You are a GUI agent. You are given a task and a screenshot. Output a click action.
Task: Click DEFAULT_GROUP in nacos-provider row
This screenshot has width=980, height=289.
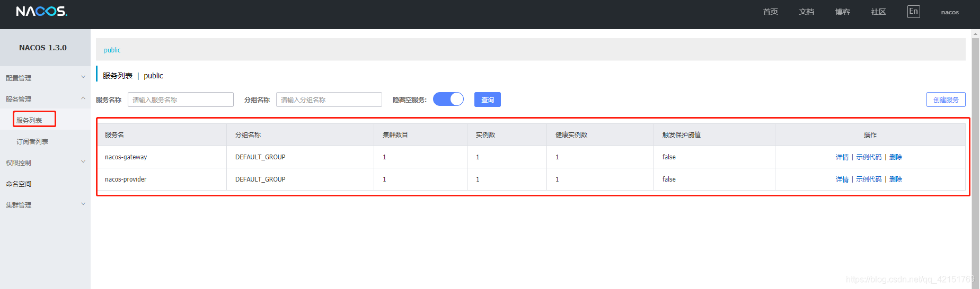coord(260,179)
